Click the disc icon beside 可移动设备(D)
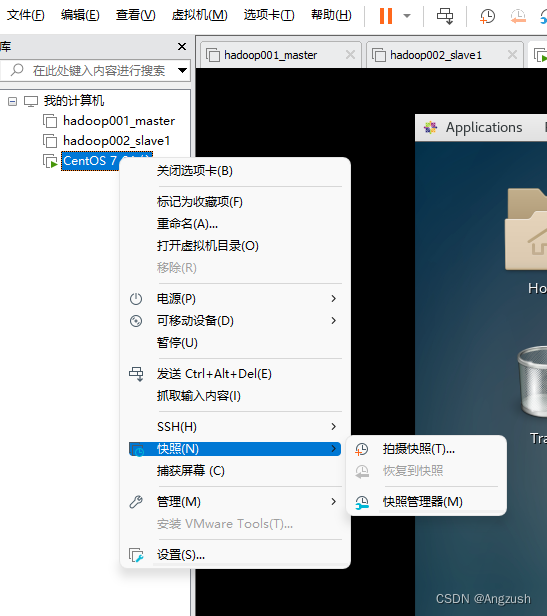The image size is (547, 616). click(136, 321)
